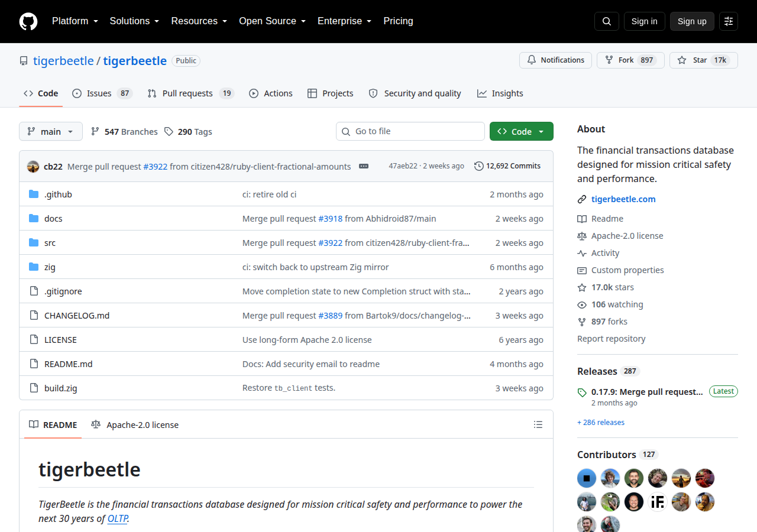Open the 290 Tags link
Viewport: 757px width, 532px height.
pyautogui.click(x=188, y=132)
